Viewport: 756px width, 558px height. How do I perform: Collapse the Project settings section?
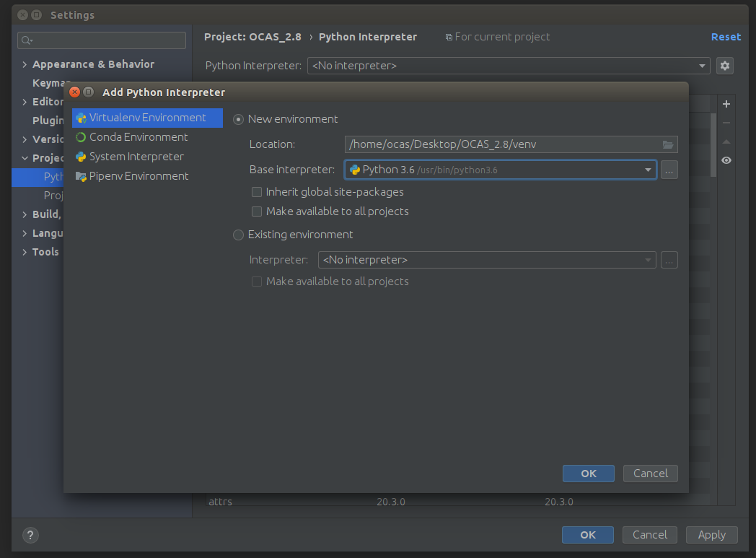pyautogui.click(x=25, y=158)
